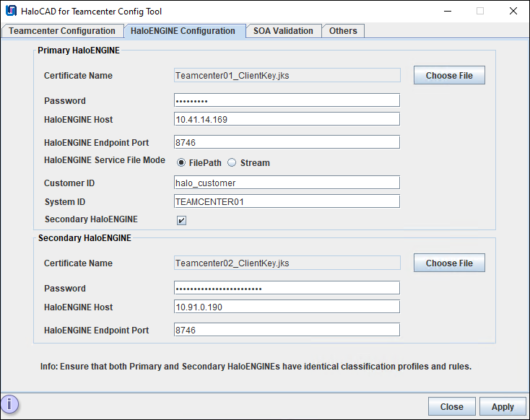Focus the System ID field TEAMCENTER01

(x=287, y=202)
